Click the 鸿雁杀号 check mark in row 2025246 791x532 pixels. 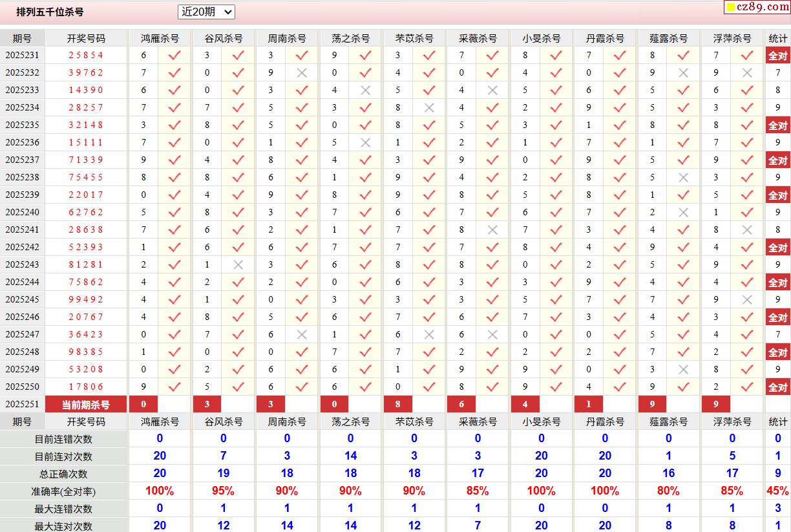pos(174,317)
